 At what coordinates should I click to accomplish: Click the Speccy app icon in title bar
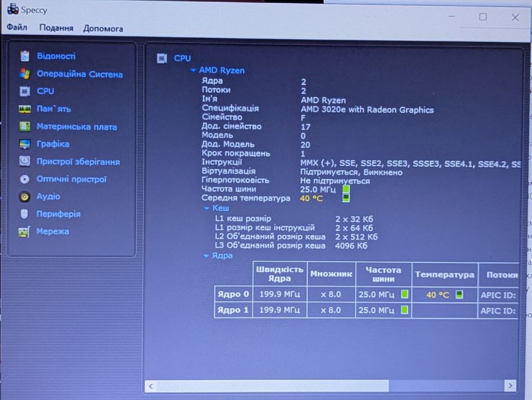[12, 9]
